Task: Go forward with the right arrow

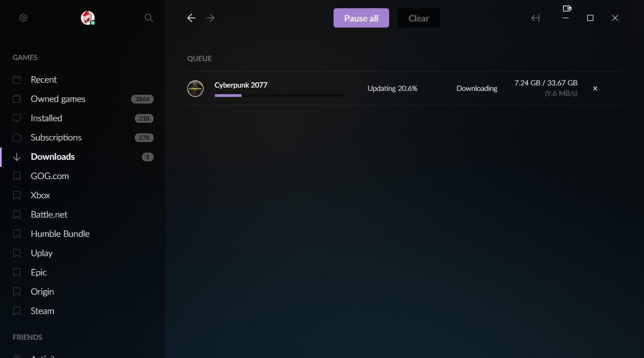Action: [210, 18]
